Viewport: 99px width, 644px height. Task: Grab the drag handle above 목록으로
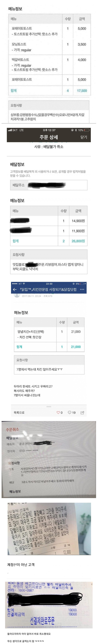49,407
